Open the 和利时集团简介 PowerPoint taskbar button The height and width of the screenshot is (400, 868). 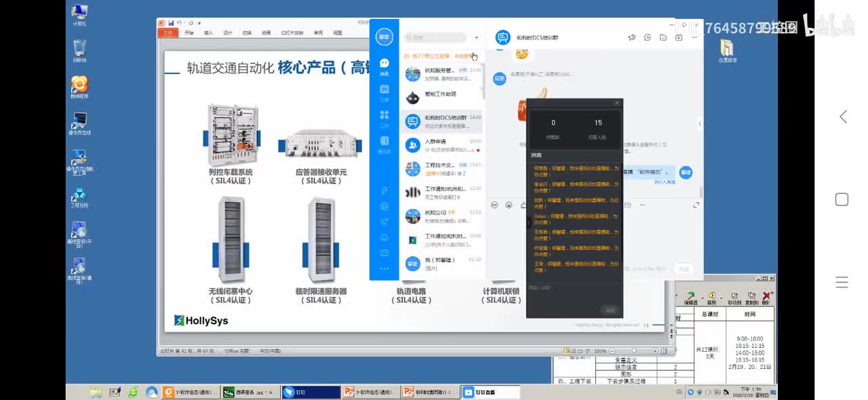(430, 392)
